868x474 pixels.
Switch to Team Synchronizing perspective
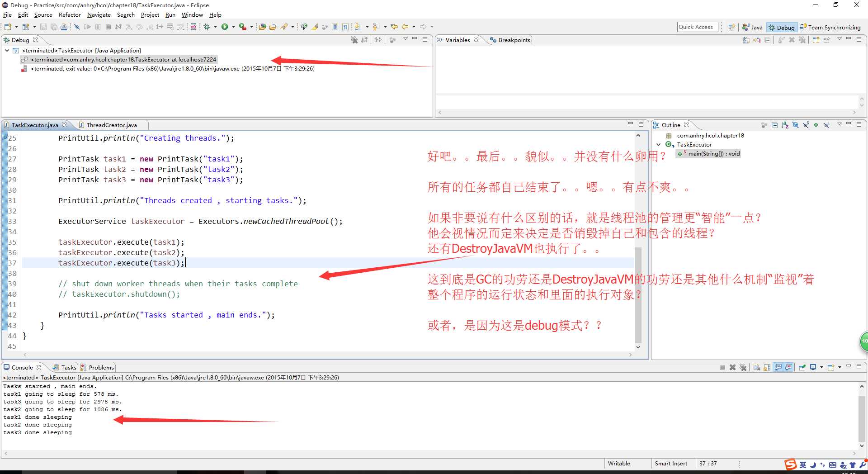coord(830,27)
